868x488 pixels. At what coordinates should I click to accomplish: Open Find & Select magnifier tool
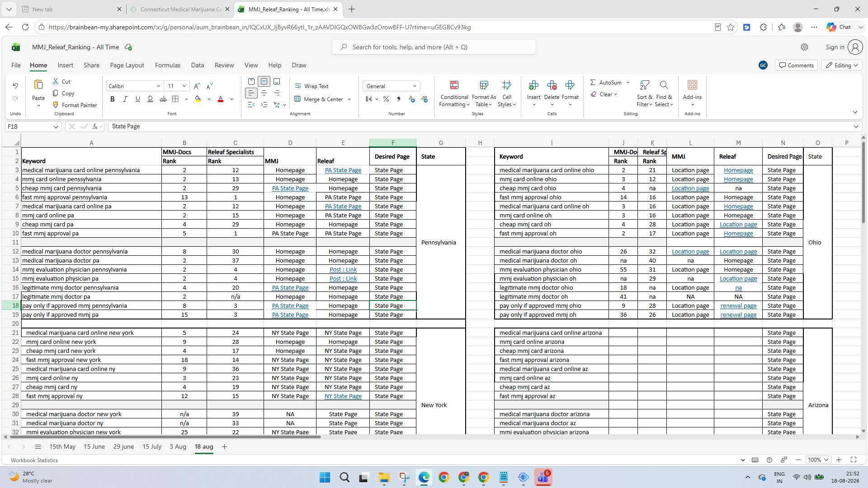pyautogui.click(x=664, y=85)
